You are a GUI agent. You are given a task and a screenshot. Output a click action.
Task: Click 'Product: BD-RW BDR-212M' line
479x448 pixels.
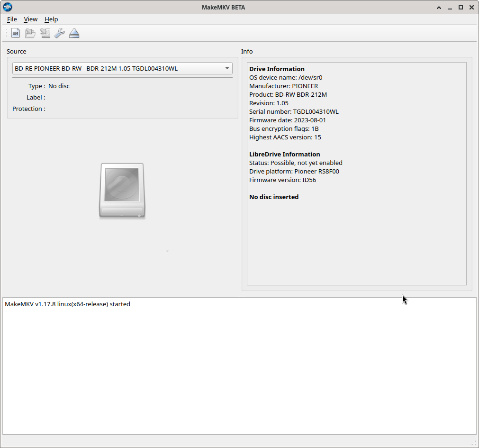288,94
